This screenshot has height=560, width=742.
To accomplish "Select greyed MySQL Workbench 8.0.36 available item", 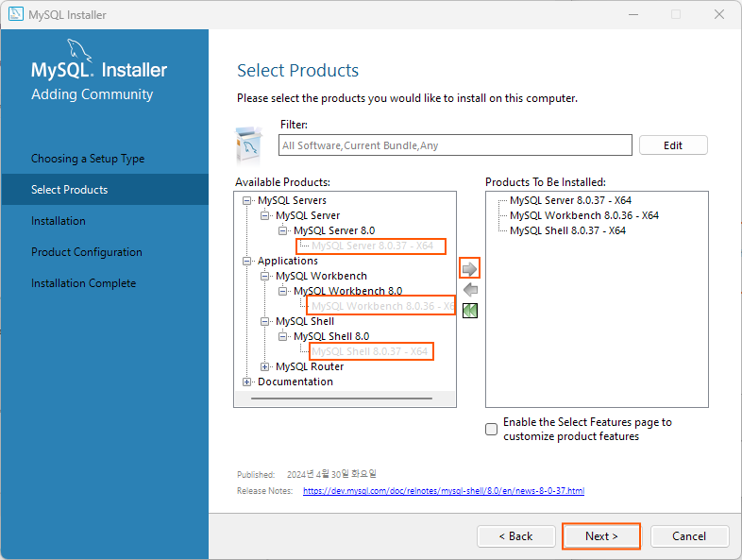I will click(x=382, y=306).
